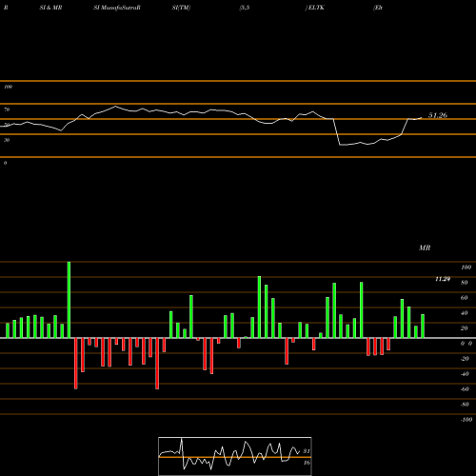This screenshot has width=476, height=476.
Task: Click the last green MR bar on the right
Action: tap(423, 326)
